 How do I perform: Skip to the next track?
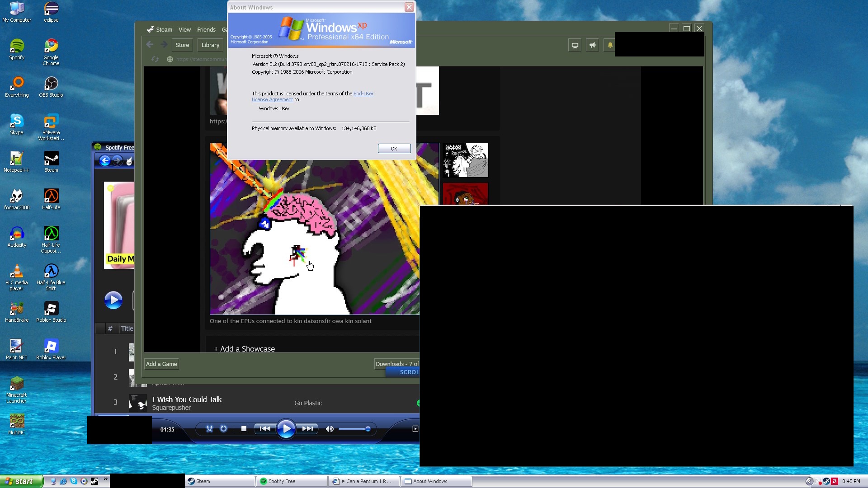(308, 429)
